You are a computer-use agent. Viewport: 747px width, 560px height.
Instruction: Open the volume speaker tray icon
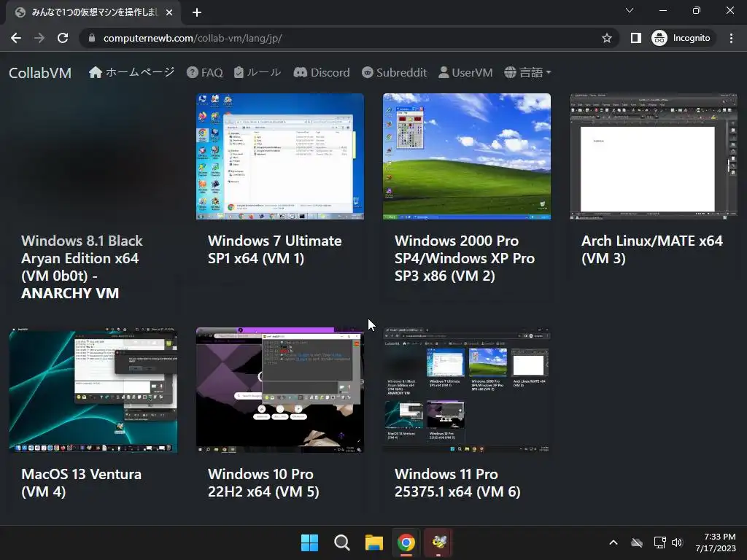pyautogui.click(x=677, y=542)
